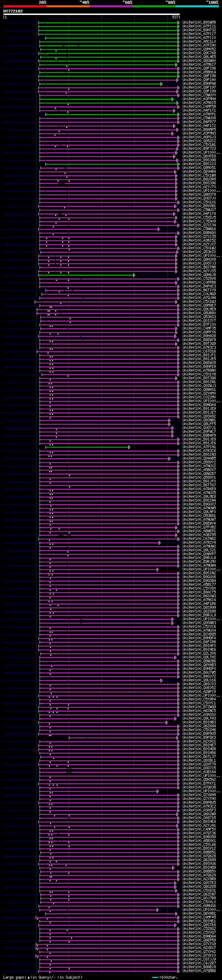Open hit UniRef100_A7PII0
The width and height of the screenshot is (222, 980).
199,38
